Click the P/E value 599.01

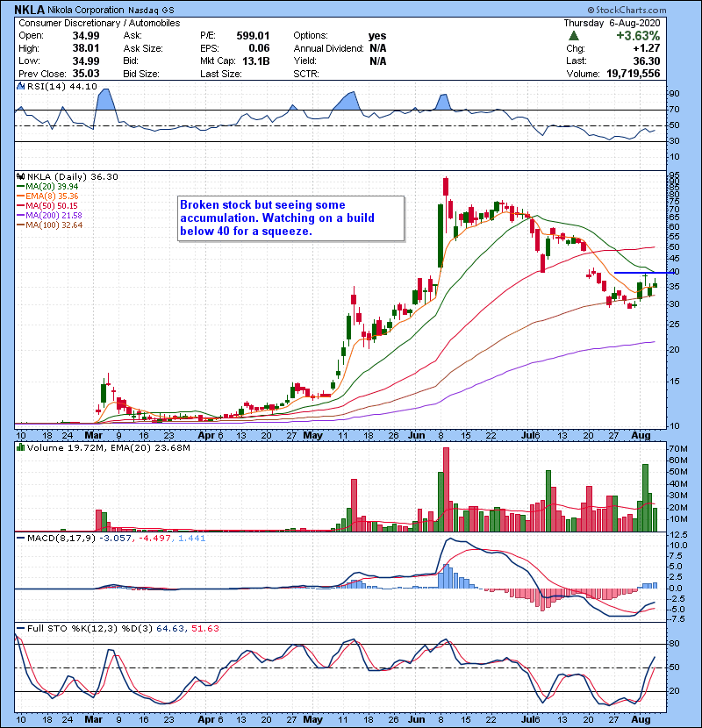click(x=253, y=36)
